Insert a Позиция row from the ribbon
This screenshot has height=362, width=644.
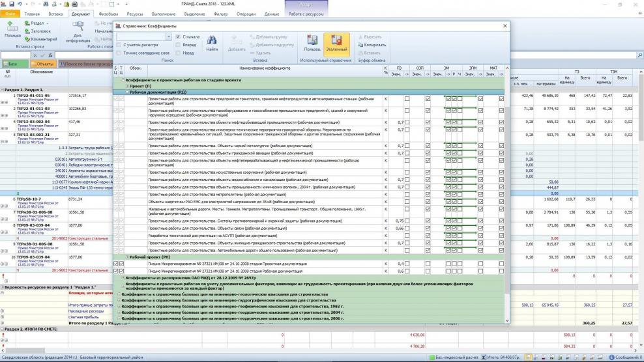click(x=12, y=29)
